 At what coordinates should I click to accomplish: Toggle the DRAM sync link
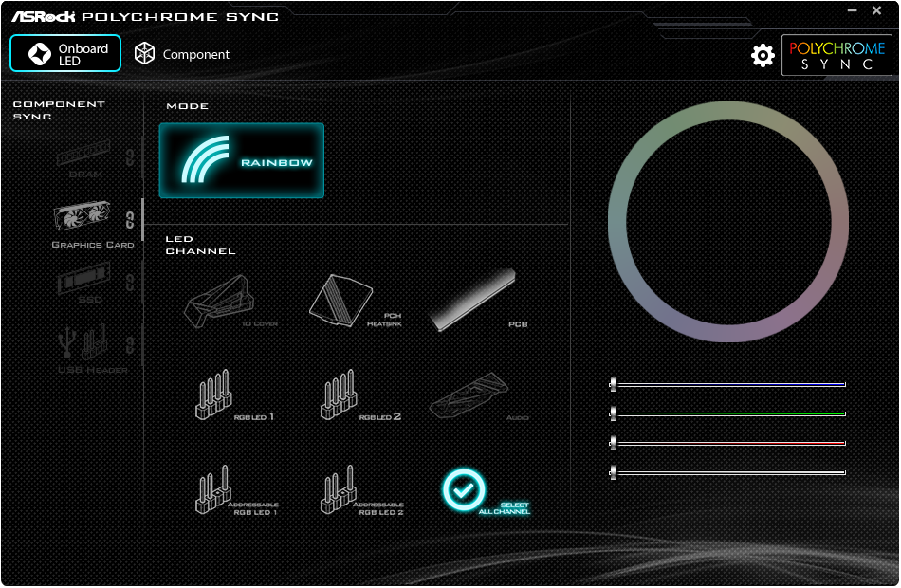point(130,157)
